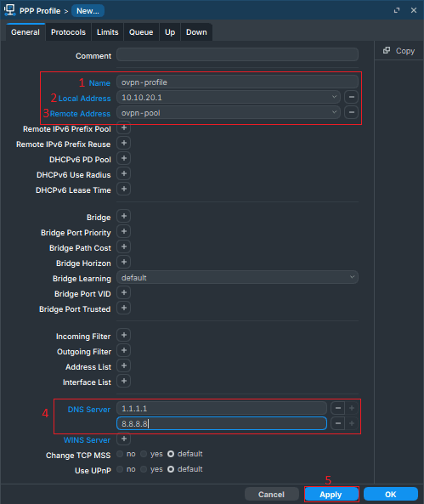Switch to the Protocols tab
Image resolution: width=424 pixels, height=504 pixels.
[68, 32]
